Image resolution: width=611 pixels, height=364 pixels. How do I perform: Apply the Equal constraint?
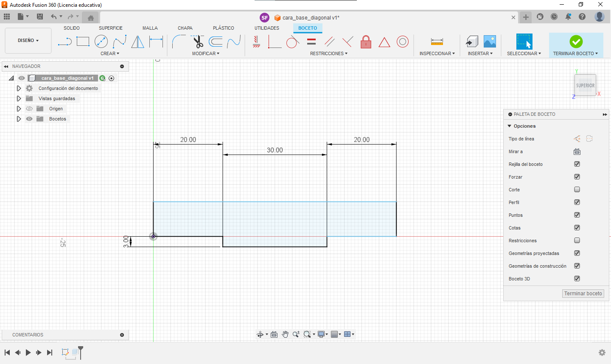(x=311, y=42)
